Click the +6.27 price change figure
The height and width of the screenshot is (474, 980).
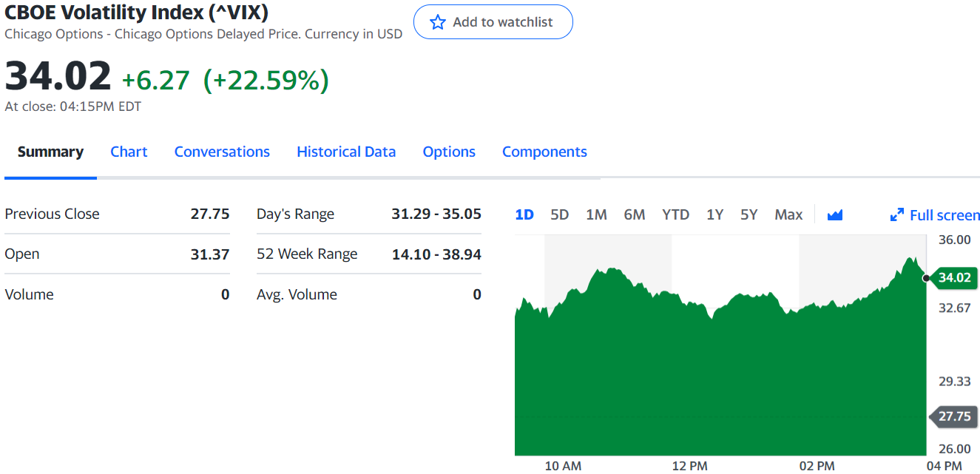[x=156, y=80]
